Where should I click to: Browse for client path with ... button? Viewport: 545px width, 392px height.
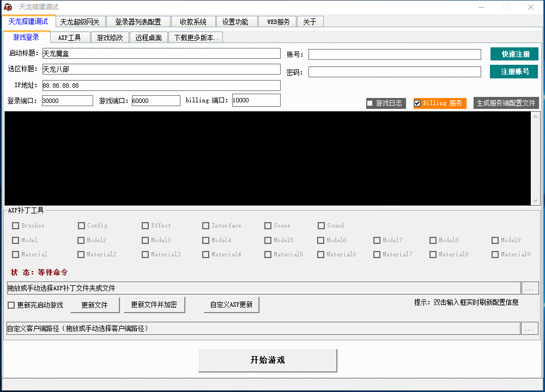coord(529,328)
